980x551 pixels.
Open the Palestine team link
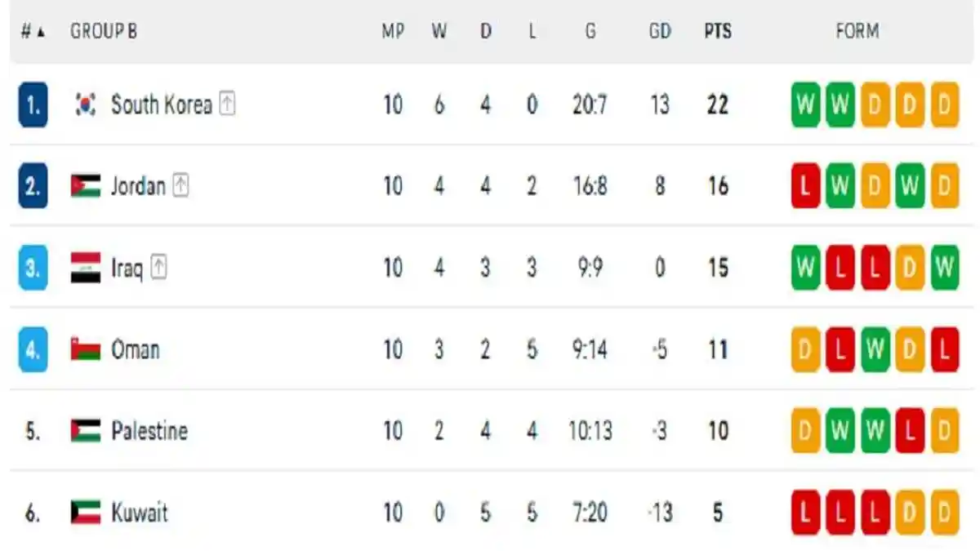[149, 431]
